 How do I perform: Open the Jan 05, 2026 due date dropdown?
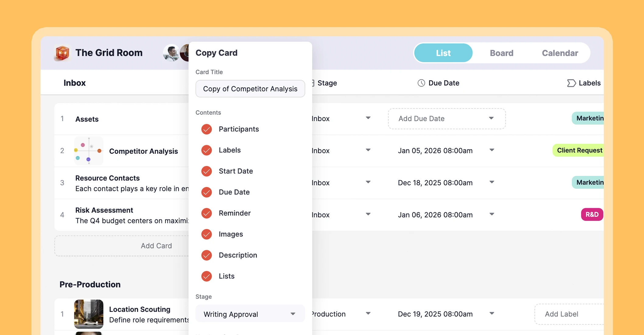492,150
